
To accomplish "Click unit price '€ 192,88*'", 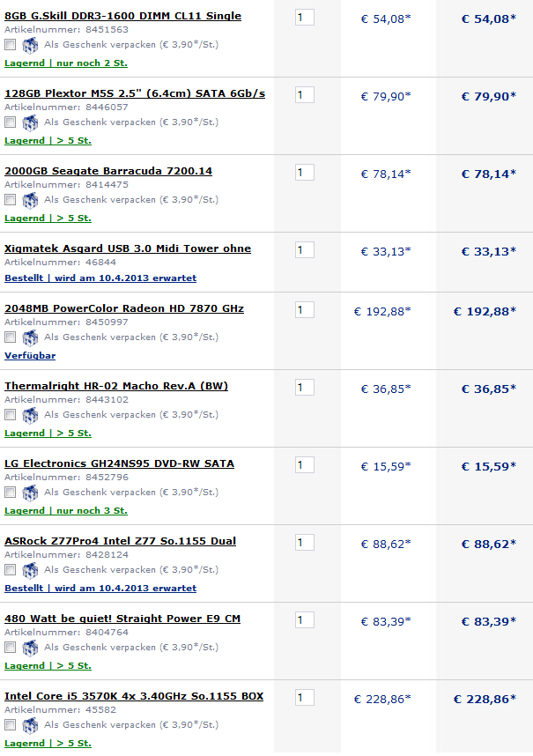I will 382,311.
